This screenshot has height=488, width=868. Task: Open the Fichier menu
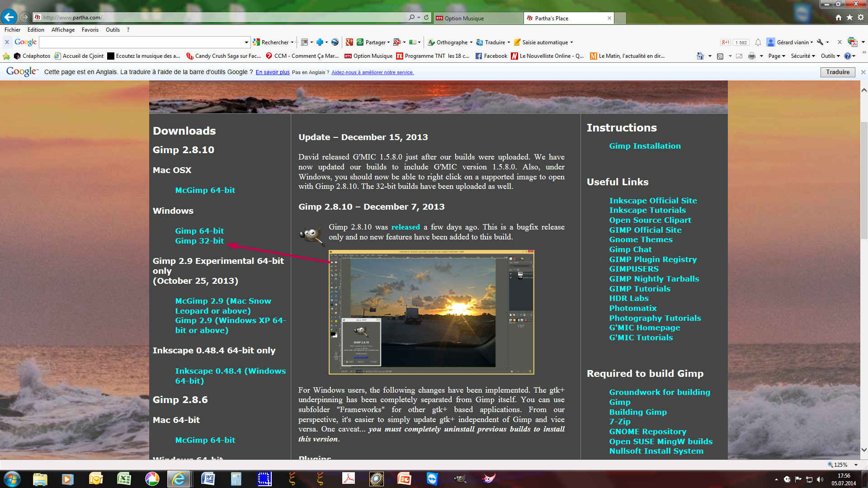tap(13, 30)
